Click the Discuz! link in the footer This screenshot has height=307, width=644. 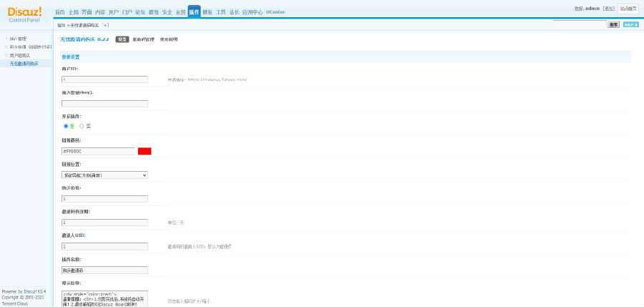[31, 291]
